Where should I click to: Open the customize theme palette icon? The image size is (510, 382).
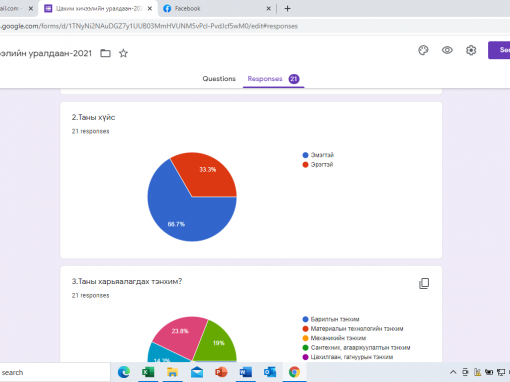point(423,50)
